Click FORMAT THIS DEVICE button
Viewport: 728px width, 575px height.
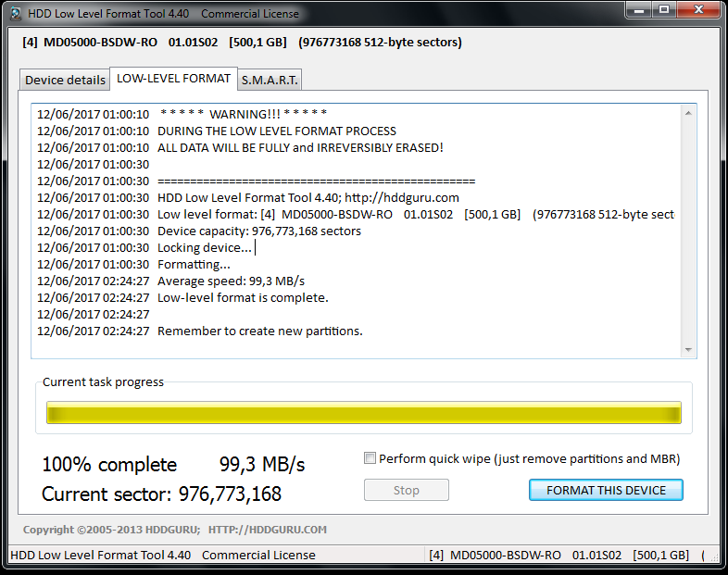[x=606, y=490]
